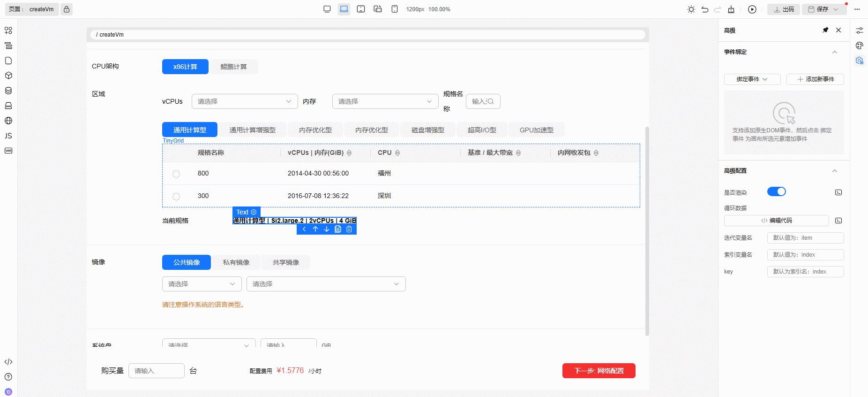The width and height of the screenshot is (868, 397).
Task: Open the outline tree panel icon
Action: click(x=8, y=46)
